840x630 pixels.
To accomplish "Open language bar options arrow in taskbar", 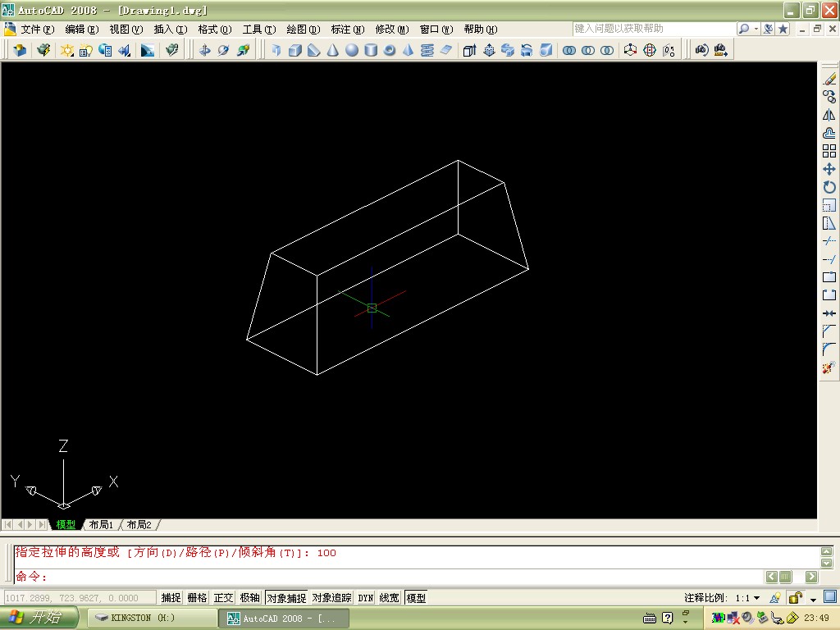I will click(x=685, y=622).
